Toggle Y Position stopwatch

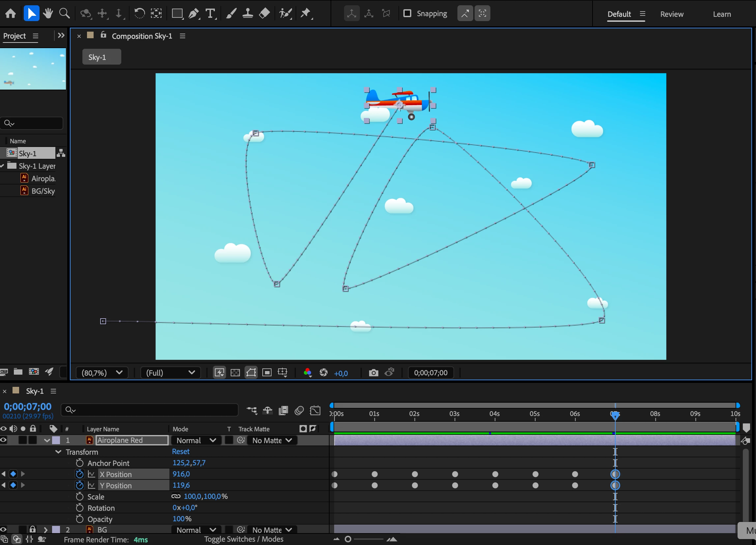(x=79, y=485)
